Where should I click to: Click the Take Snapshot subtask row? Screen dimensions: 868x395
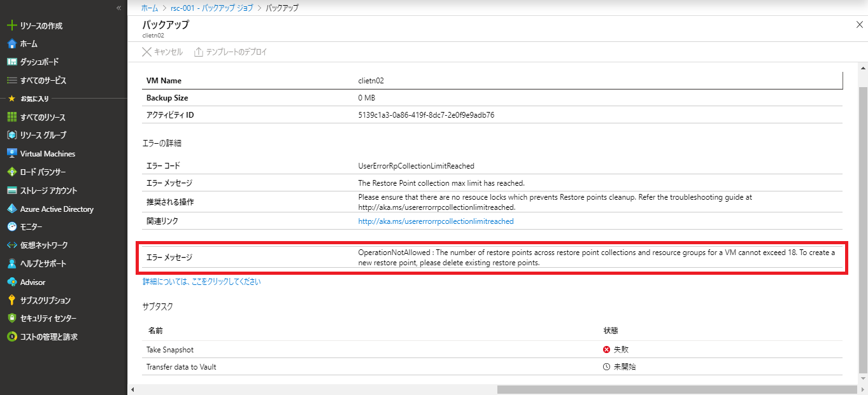pyautogui.click(x=492, y=349)
